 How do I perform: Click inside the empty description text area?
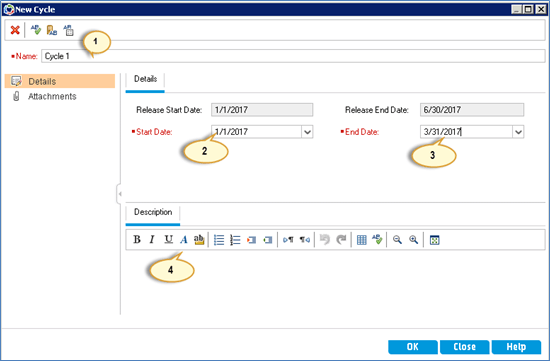click(335, 284)
